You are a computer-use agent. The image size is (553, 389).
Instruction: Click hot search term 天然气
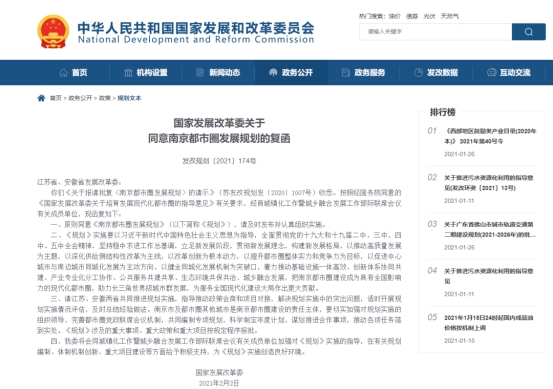[x=450, y=16]
